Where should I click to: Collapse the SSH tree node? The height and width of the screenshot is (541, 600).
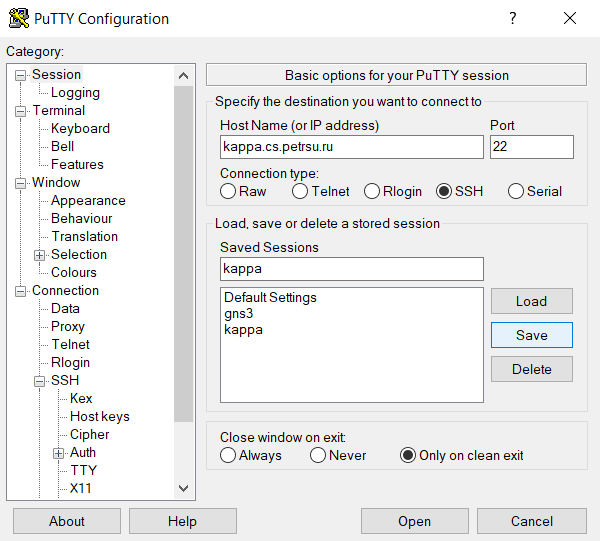40,381
